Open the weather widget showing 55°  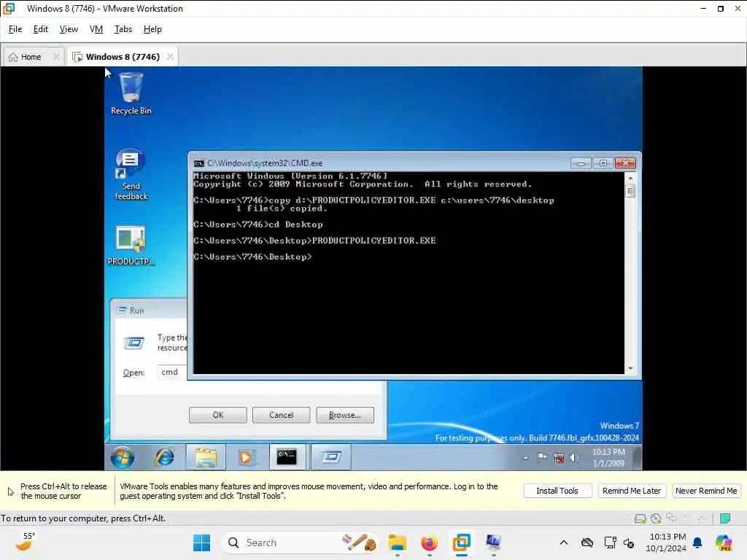(x=26, y=542)
